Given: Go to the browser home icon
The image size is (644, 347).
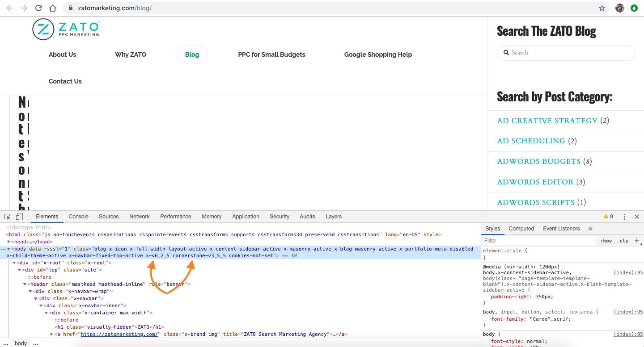Looking at the screenshot, I should click(x=53, y=8).
